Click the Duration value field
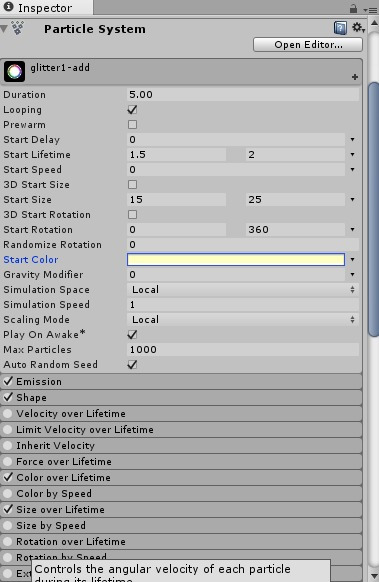The height and width of the screenshot is (582, 379). click(x=243, y=95)
